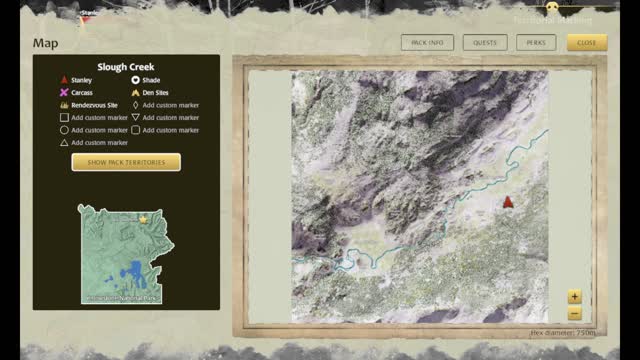Click the Slough Creek heading
This screenshot has width=640, height=360.
[126, 67]
